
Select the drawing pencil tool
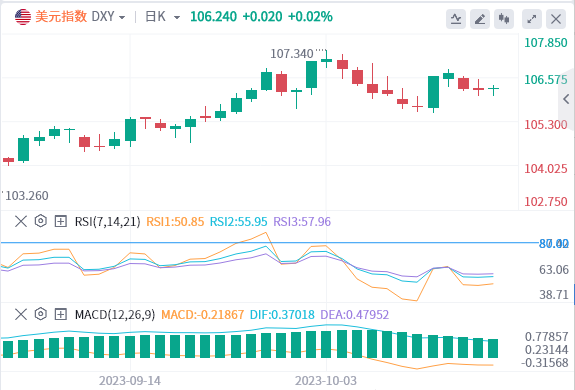pos(480,19)
